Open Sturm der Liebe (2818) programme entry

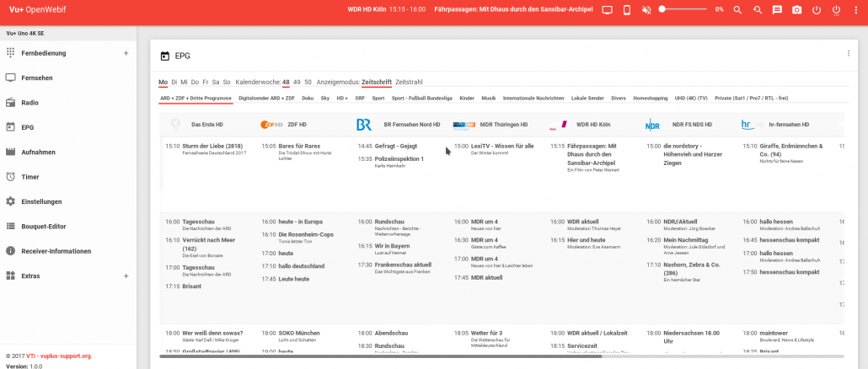(x=212, y=146)
